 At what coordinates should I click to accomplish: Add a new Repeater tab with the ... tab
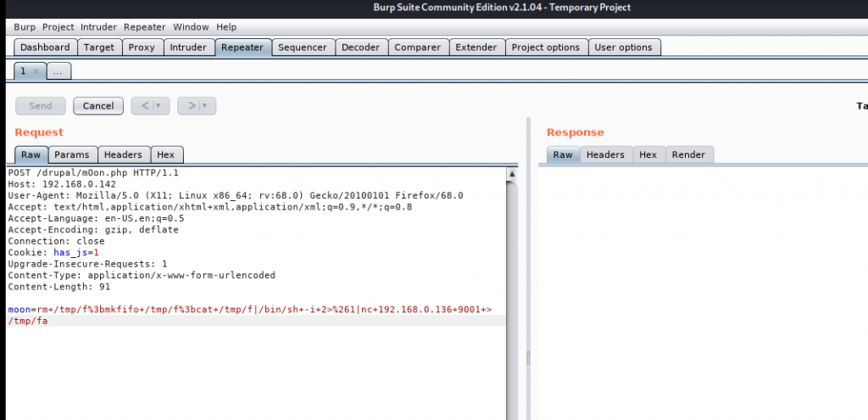[58, 71]
